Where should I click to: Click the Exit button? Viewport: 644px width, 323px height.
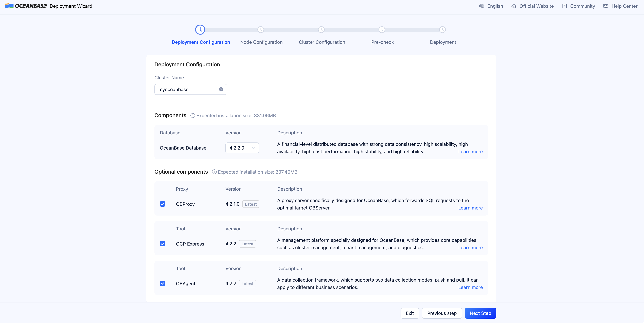[409, 313]
